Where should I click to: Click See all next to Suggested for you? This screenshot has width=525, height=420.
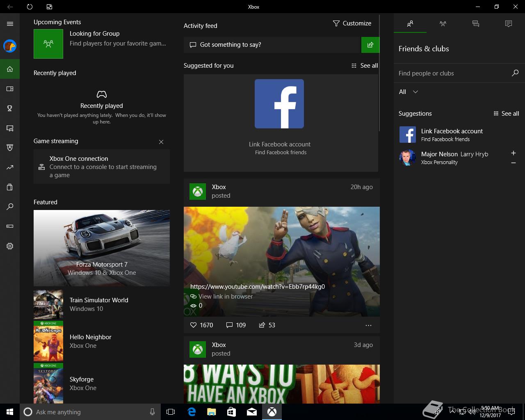click(365, 66)
